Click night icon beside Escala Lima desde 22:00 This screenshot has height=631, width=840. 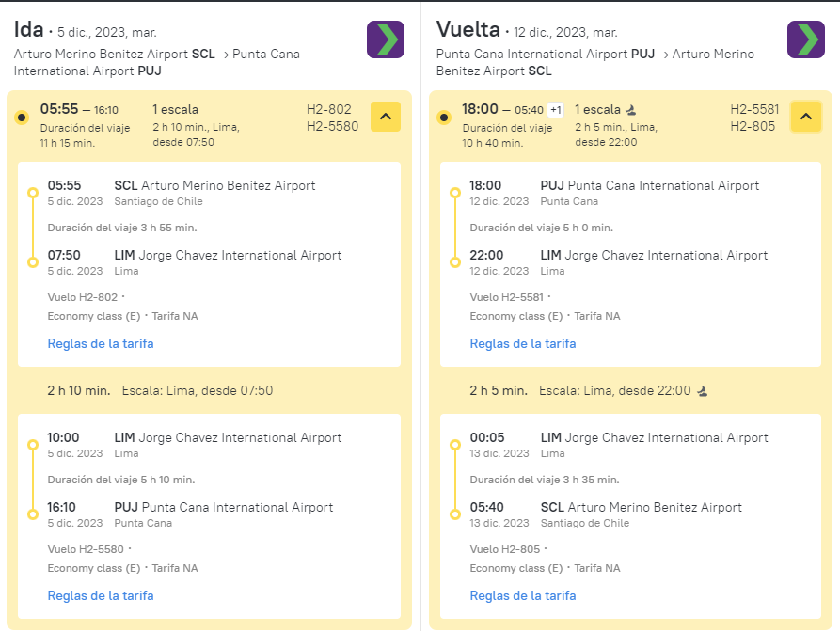703,391
